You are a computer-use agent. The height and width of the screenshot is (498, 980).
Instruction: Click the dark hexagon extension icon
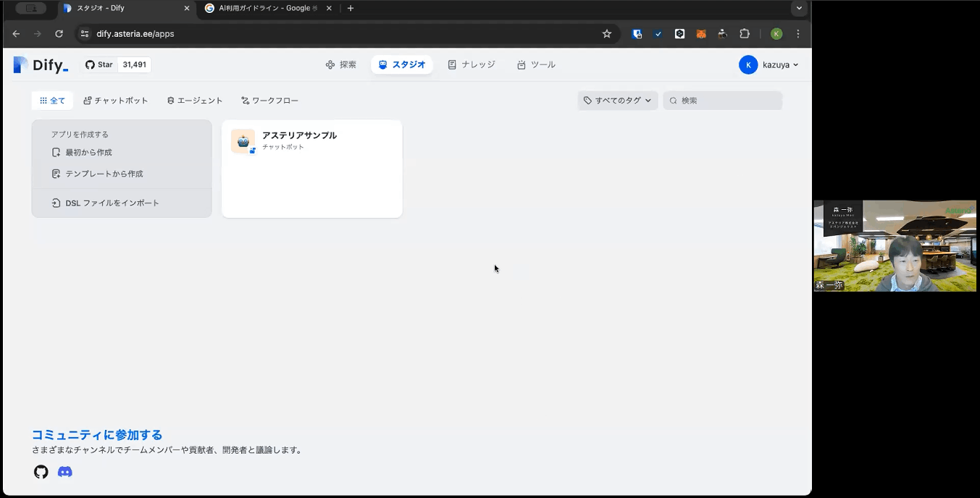(679, 34)
